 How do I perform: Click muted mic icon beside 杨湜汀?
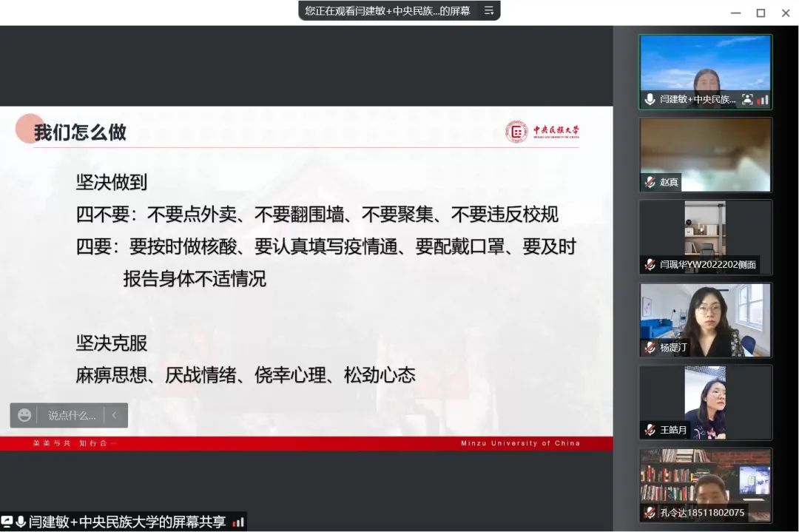[650, 347]
